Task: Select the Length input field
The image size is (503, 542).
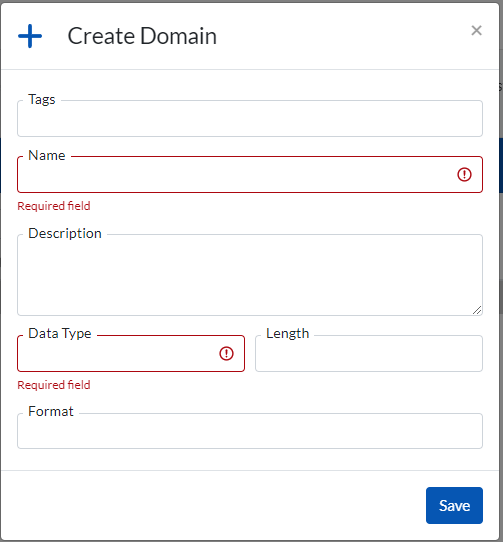Action: pos(369,353)
